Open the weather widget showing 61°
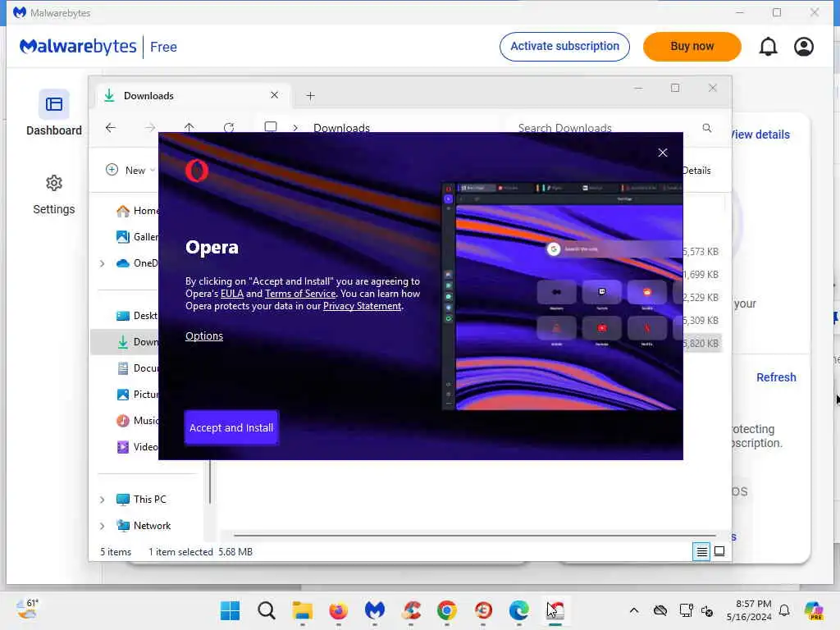The width and height of the screenshot is (840, 630). 27,609
